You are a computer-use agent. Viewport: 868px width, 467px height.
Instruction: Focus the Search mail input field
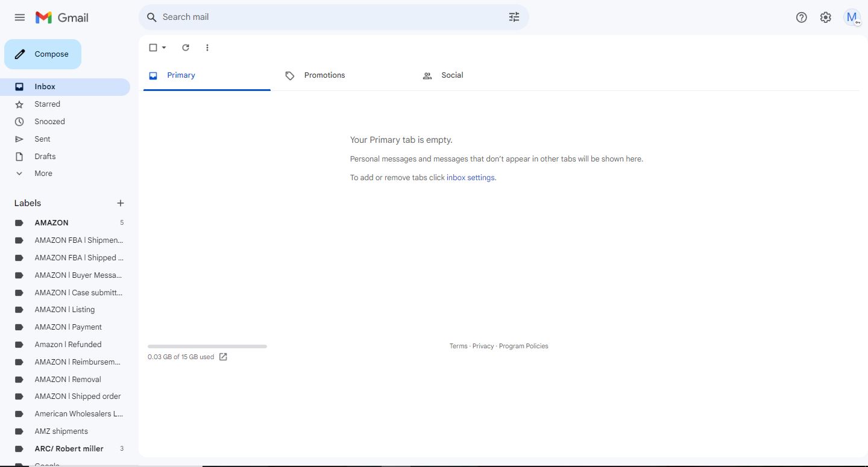(334, 17)
